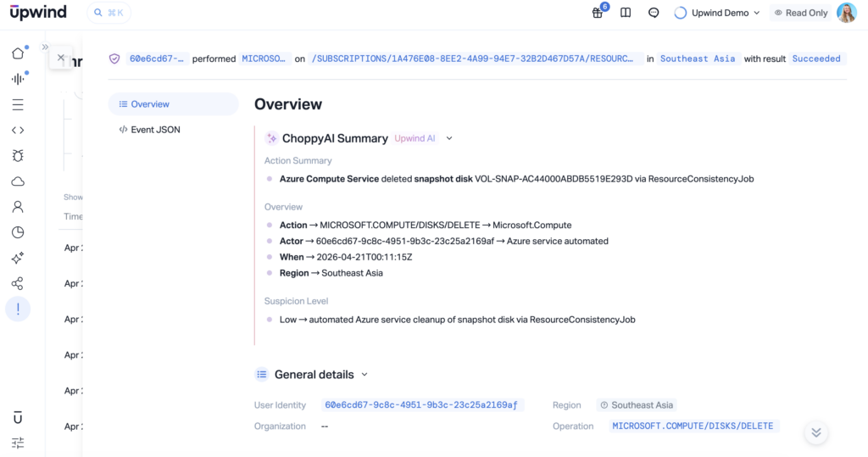868x457 pixels.
Task: Click the Upwind AI label
Action: [x=415, y=138]
